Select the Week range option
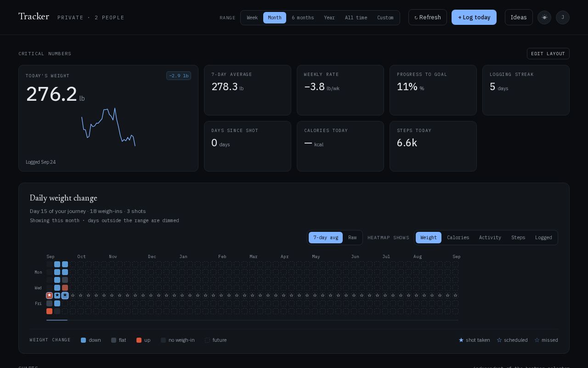The width and height of the screenshot is (588, 368). click(252, 17)
